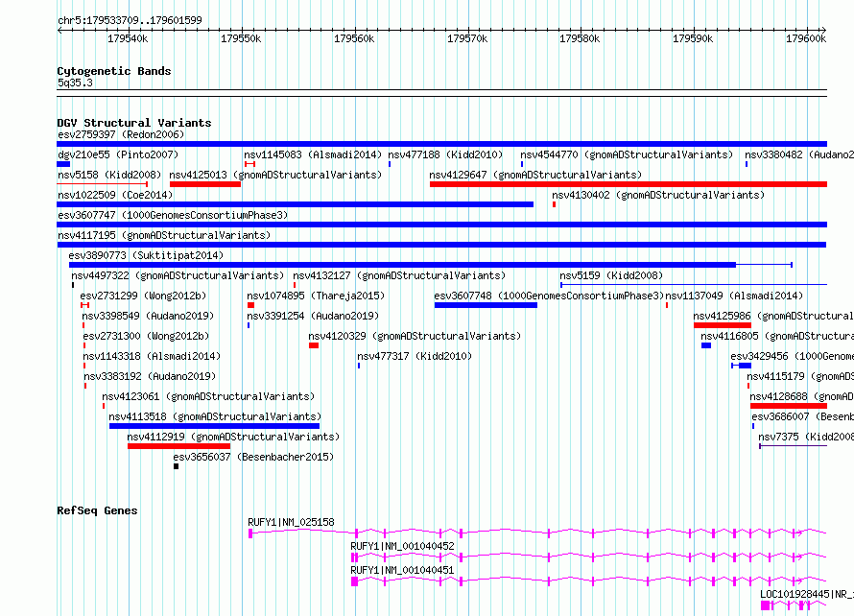Select the nsv5159 (Kidd2008) label

[611, 275]
